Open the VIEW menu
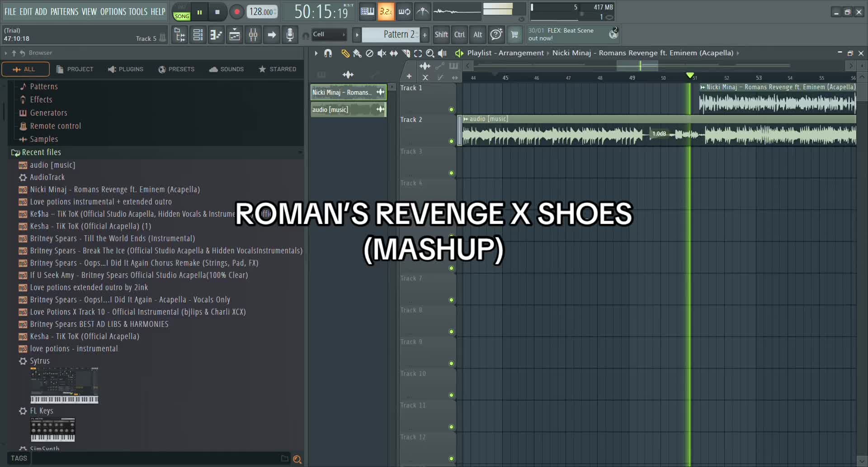The height and width of the screenshot is (467, 868). 89,12
